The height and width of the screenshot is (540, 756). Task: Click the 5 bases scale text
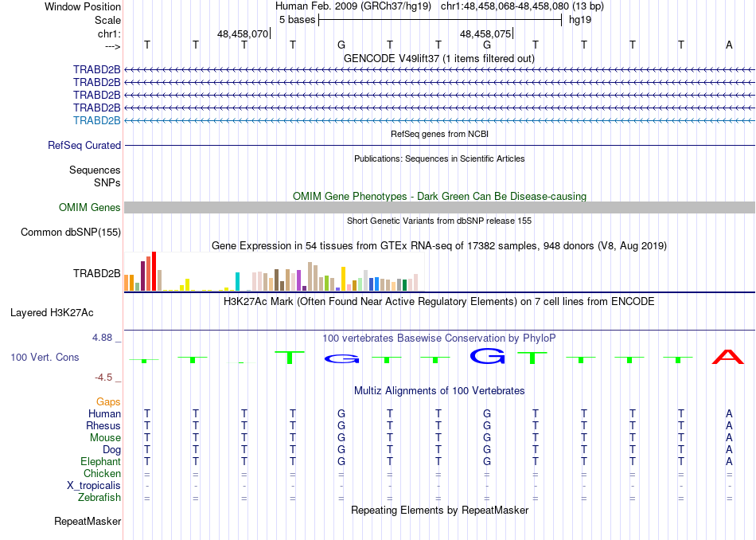point(297,20)
